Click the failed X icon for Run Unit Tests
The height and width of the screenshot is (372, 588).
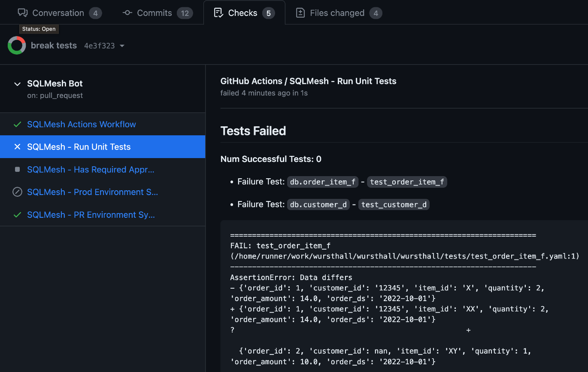pos(17,147)
